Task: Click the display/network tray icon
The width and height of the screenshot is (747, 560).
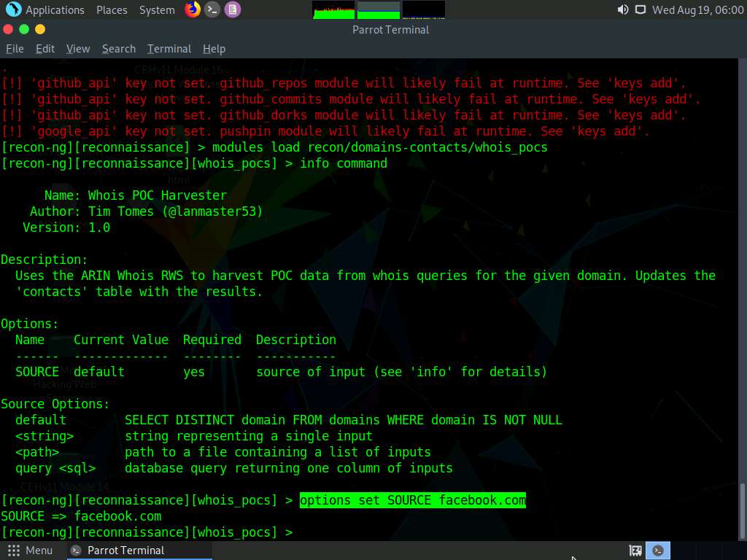Action: tap(640, 9)
